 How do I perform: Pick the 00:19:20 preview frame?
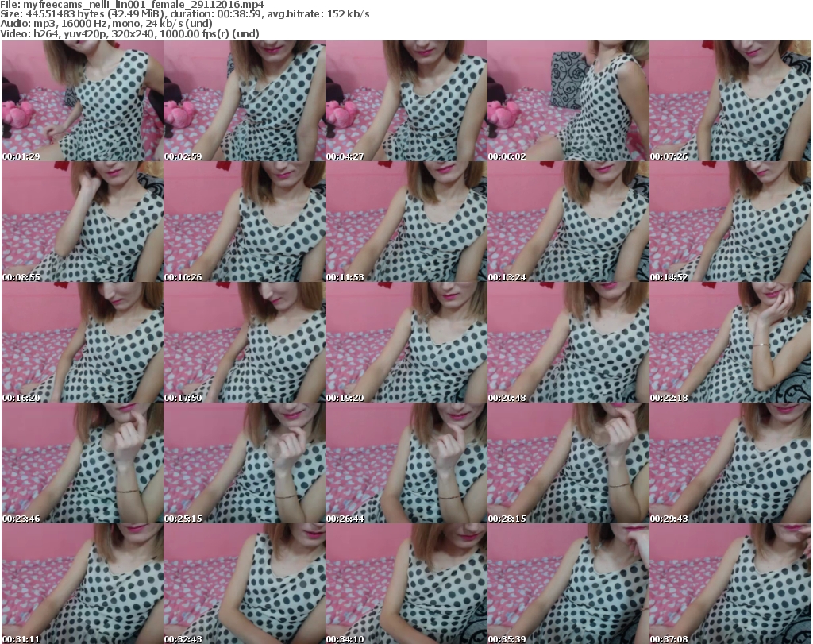406,343
